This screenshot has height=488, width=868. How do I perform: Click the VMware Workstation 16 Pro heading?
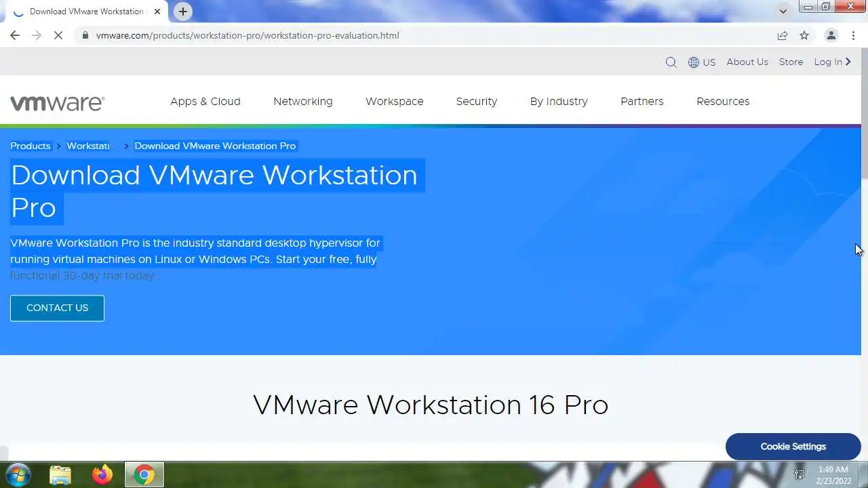tap(431, 405)
